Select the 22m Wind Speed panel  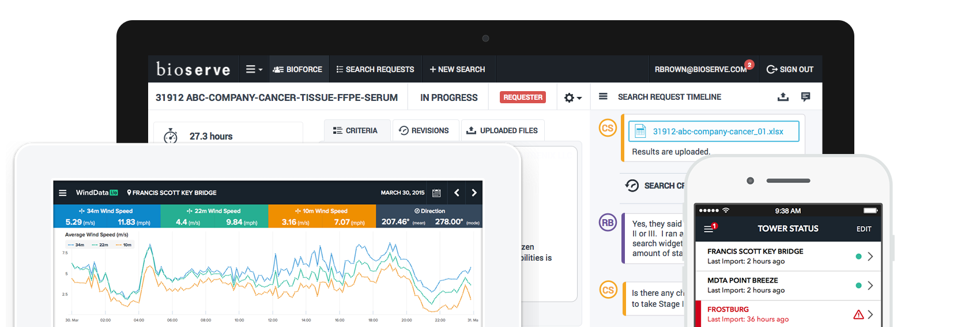click(214, 216)
